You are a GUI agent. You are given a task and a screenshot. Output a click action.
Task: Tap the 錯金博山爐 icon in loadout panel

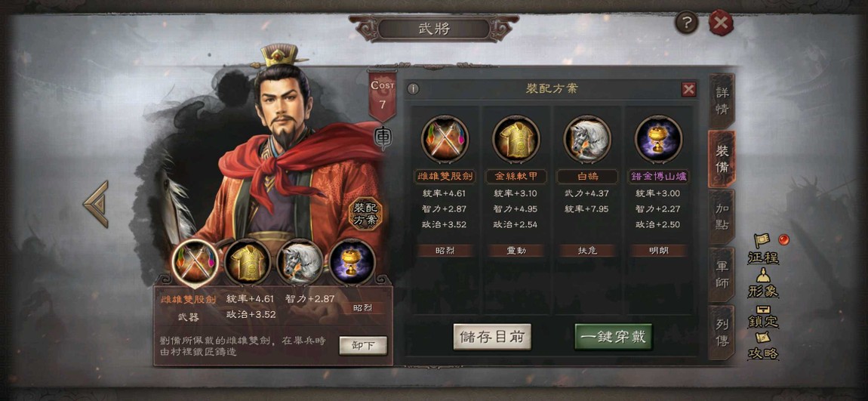[x=658, y=139]
